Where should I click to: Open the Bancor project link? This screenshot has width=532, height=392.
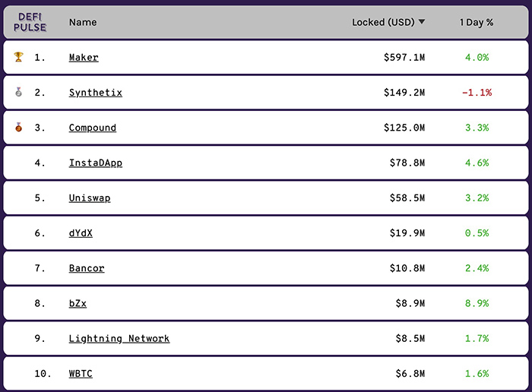(x=87, y=268)
